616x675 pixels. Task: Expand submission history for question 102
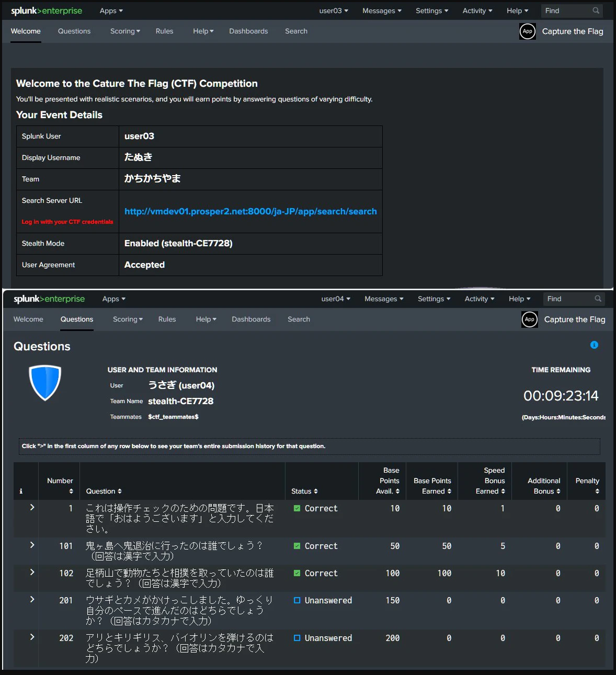tap(32, 572)
